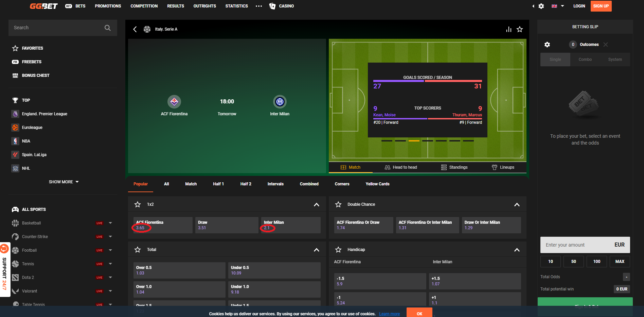This screenshot has height=317, width=644.
Task: Click the Sign Up button
Action: pos(601,6)
